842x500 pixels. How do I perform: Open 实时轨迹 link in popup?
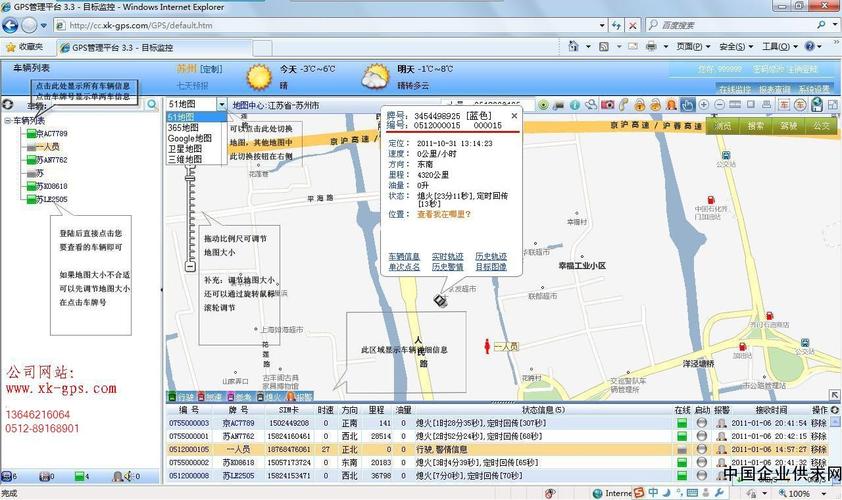(x=447, y=257)
